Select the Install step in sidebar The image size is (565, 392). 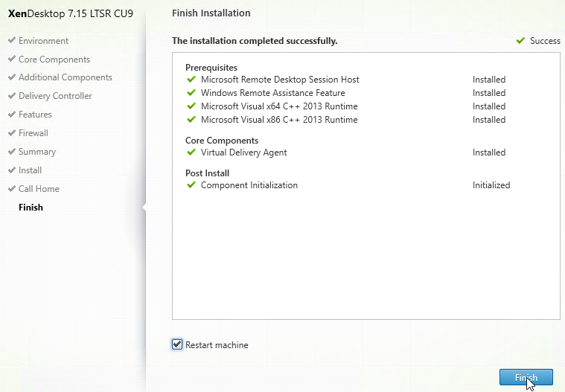coord(30,170)
